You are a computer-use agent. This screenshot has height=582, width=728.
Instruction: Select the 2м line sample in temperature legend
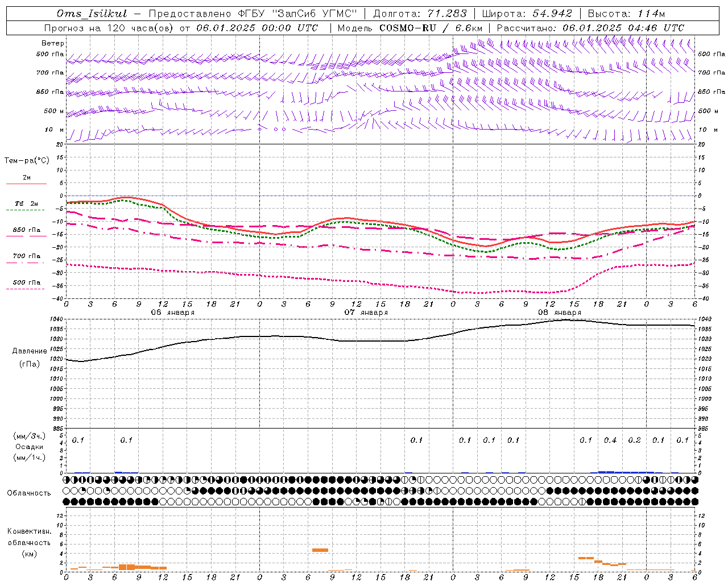[26, 184]
